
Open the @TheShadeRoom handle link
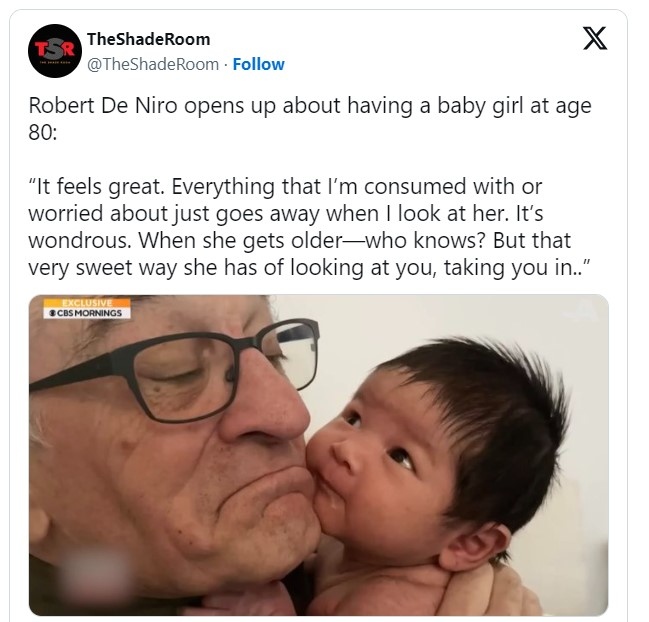tap(153, 64)
